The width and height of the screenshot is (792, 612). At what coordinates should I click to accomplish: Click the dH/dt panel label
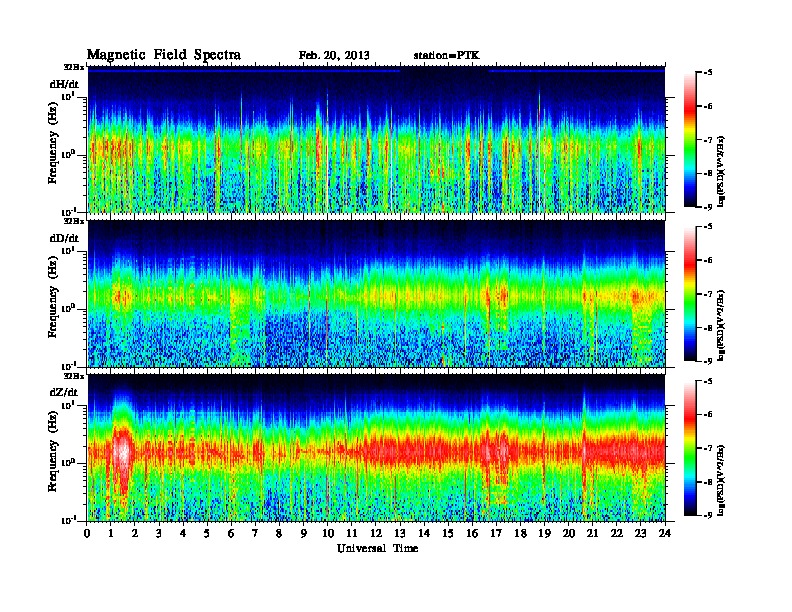click(64, 84)
